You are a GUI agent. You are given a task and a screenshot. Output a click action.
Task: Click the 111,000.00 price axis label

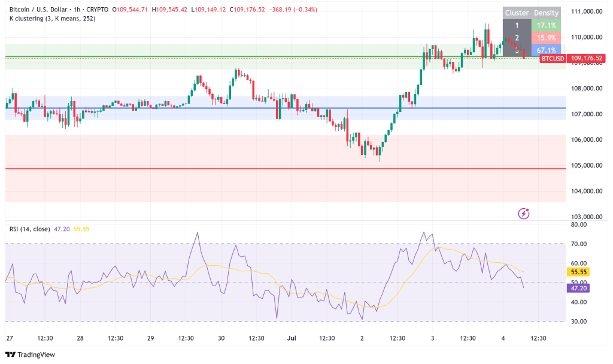[x=587, y=11]
